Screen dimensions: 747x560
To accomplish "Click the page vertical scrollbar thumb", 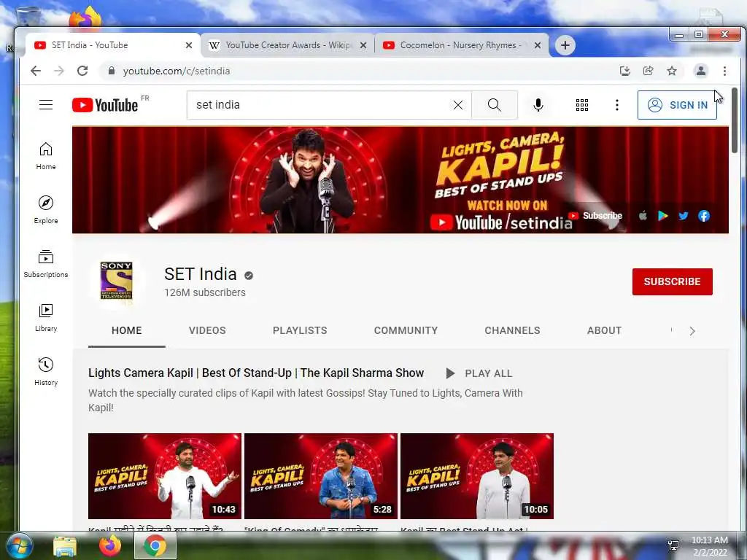I will pos(734,120).
